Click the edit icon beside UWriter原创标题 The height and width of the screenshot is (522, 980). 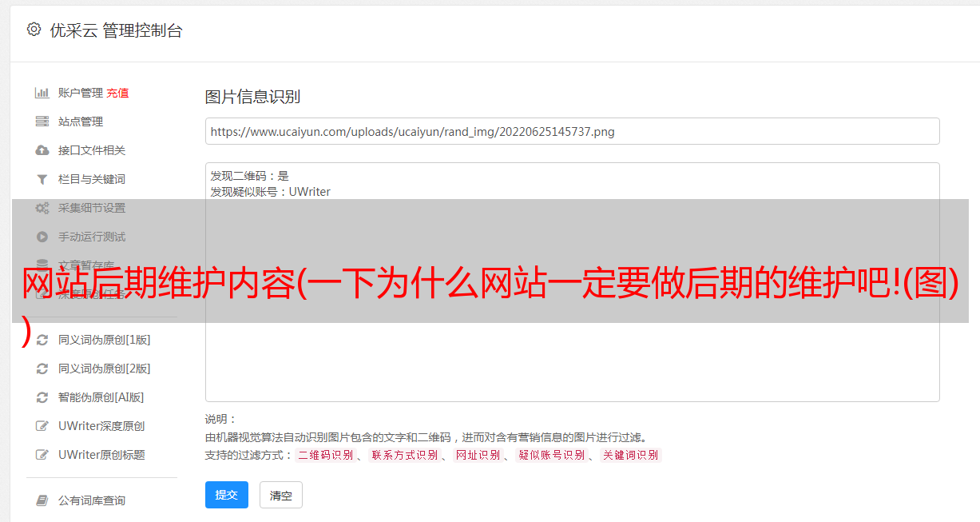[x=42, y=455]
